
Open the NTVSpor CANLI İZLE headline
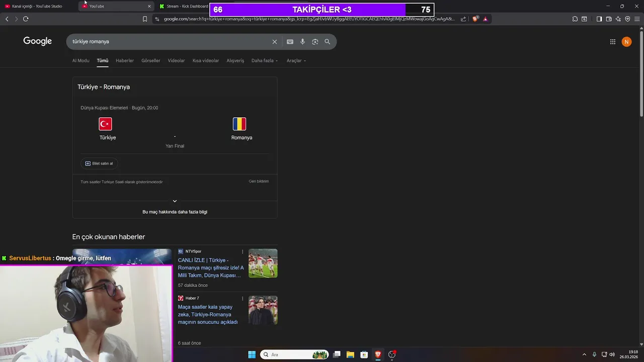point(211,268)
